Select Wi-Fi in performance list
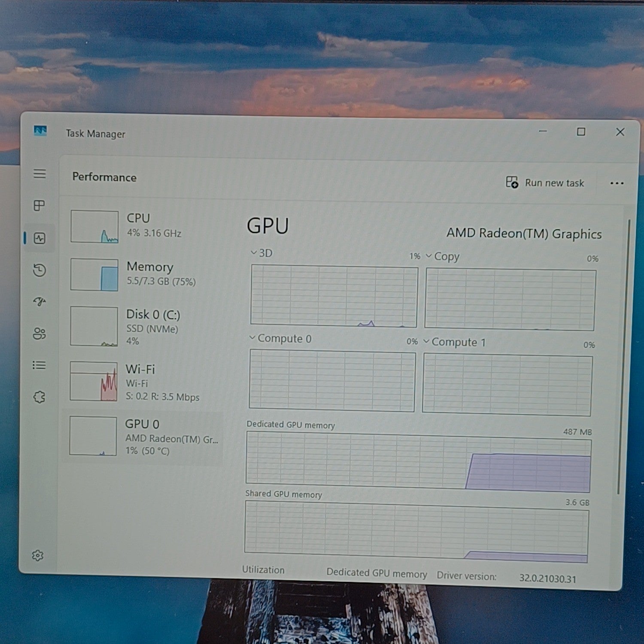Image resolution: width=644 pixels, height=644 pixels. coord(145,381)
